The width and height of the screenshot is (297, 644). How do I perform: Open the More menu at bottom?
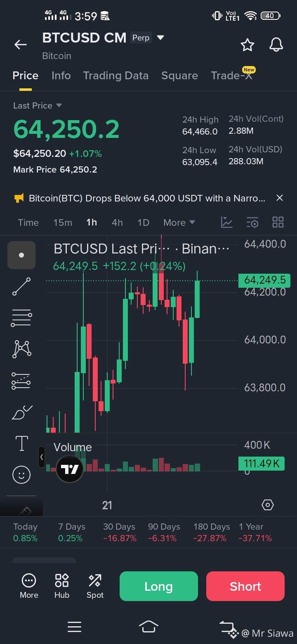(x=29, y=586)
